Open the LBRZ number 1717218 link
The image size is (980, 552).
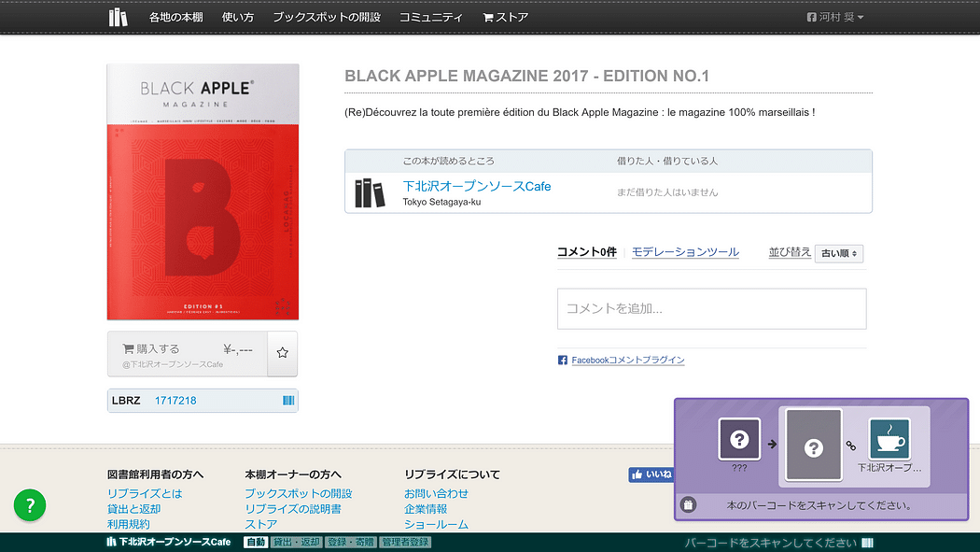(x=175, y=400)
